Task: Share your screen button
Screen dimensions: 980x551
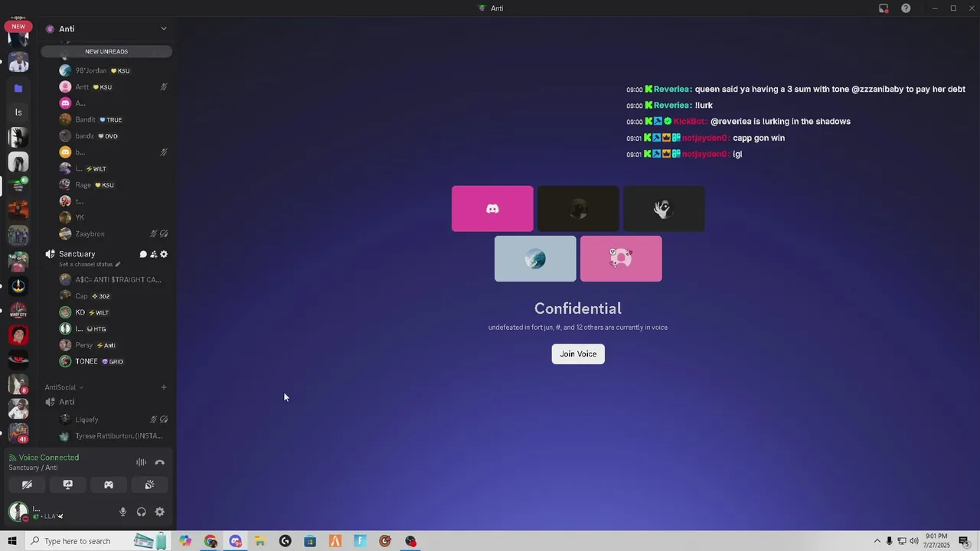Action: click(67, 484)
